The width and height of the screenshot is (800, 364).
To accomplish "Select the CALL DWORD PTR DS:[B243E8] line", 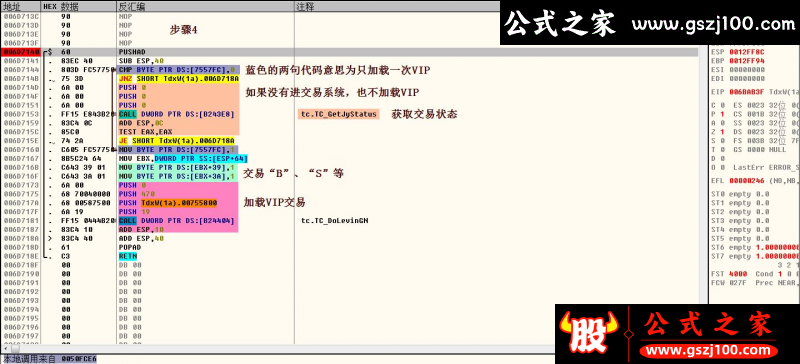I will [177, 114].
